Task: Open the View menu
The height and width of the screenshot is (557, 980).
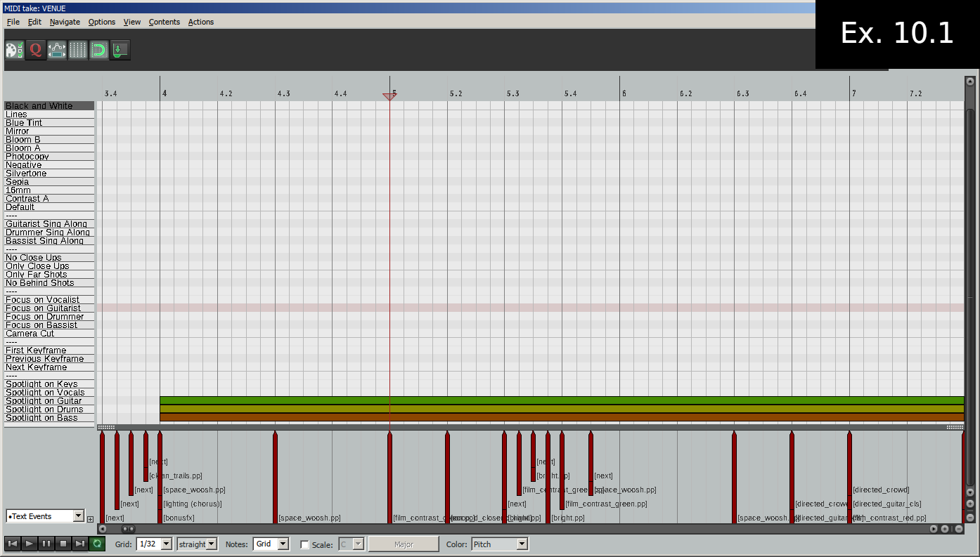Action: [132, 22]
